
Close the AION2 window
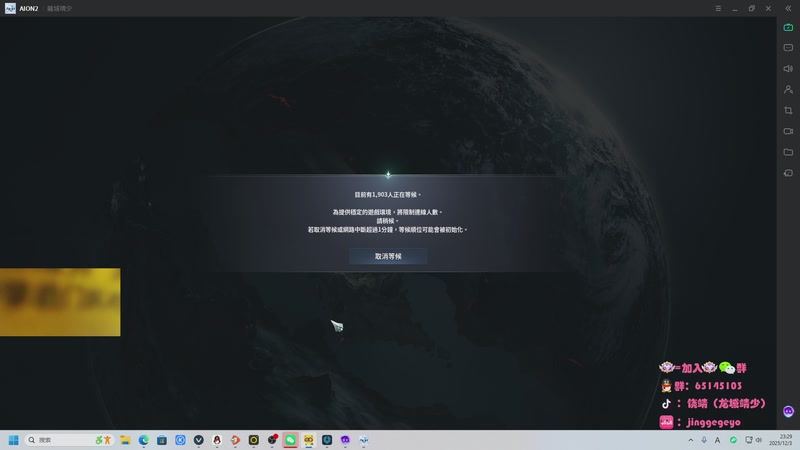point(768,9)
